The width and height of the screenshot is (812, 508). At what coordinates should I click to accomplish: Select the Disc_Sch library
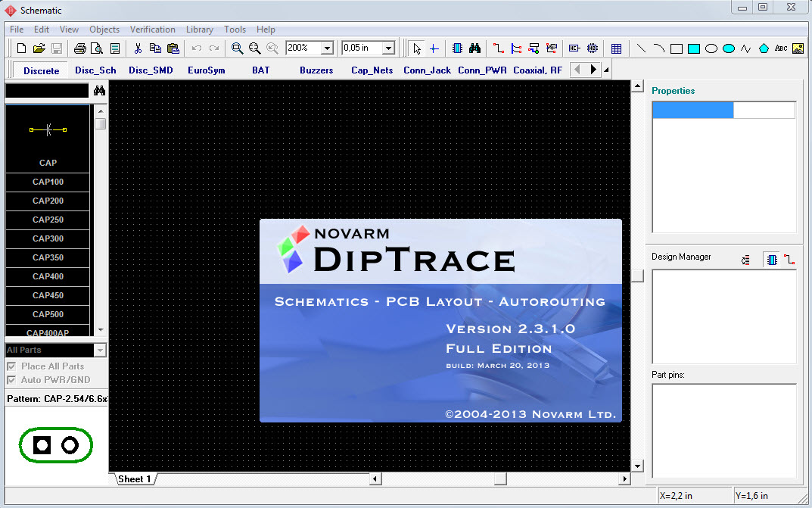(x=95, y=70)
